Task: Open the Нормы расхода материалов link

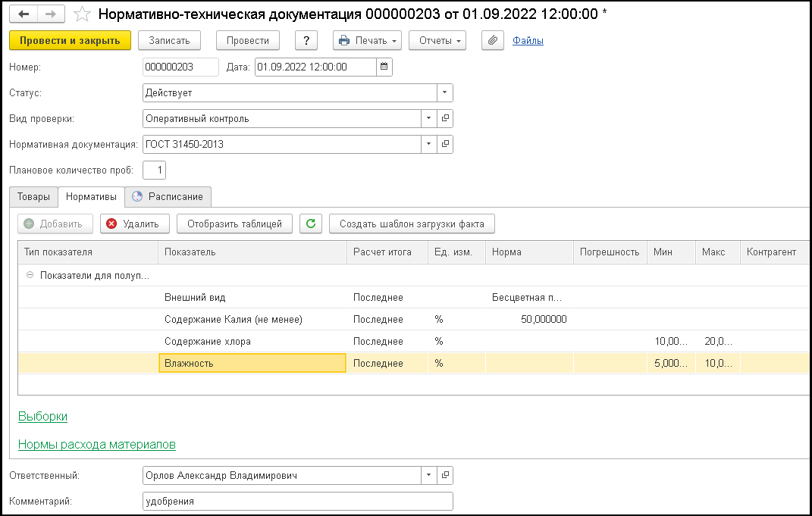Action: click(x=97, y=444)
